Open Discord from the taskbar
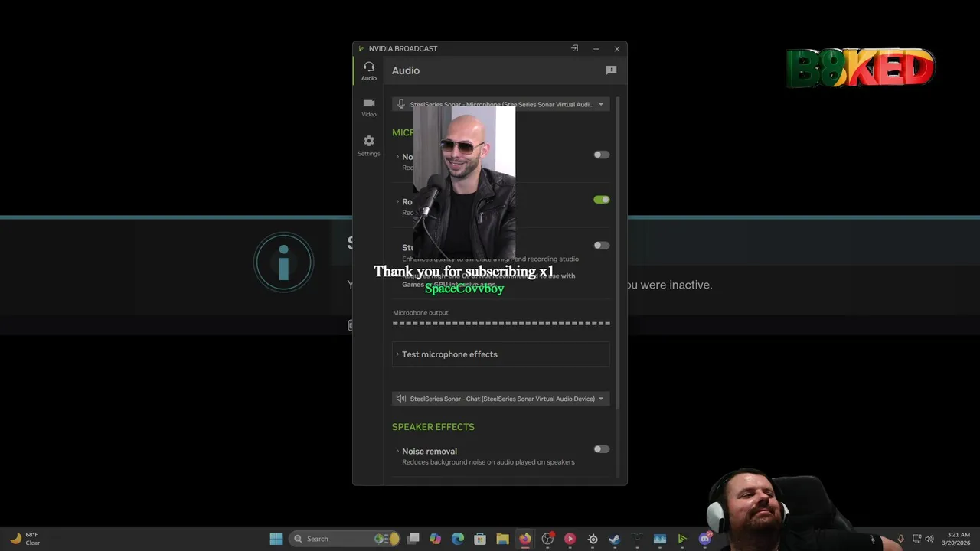The height and width of the screenshot is (551, 980). coord(704,539)
